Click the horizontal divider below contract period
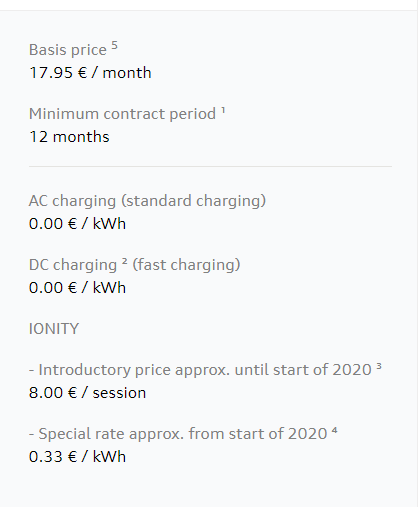The height and width of the screenshot is (507, 418). [x=210, y=166]
